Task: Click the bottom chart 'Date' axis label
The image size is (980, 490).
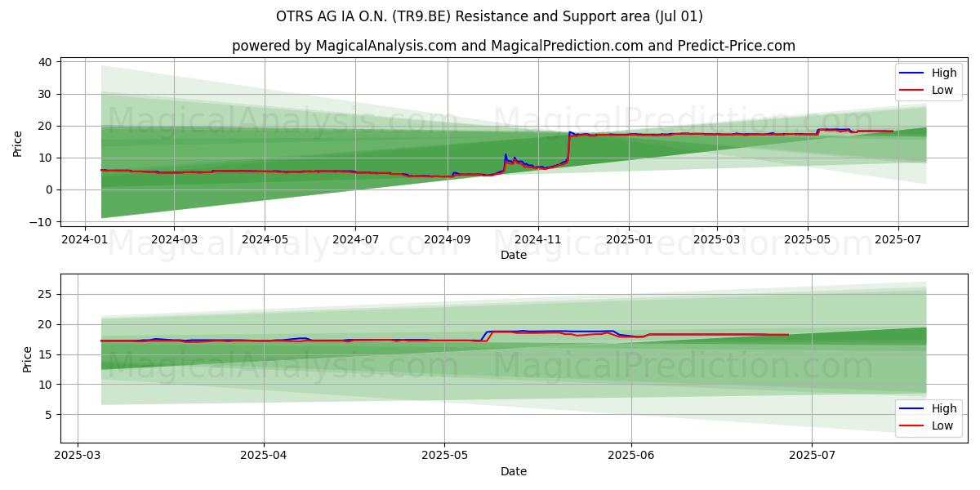Action: point(514,471)
